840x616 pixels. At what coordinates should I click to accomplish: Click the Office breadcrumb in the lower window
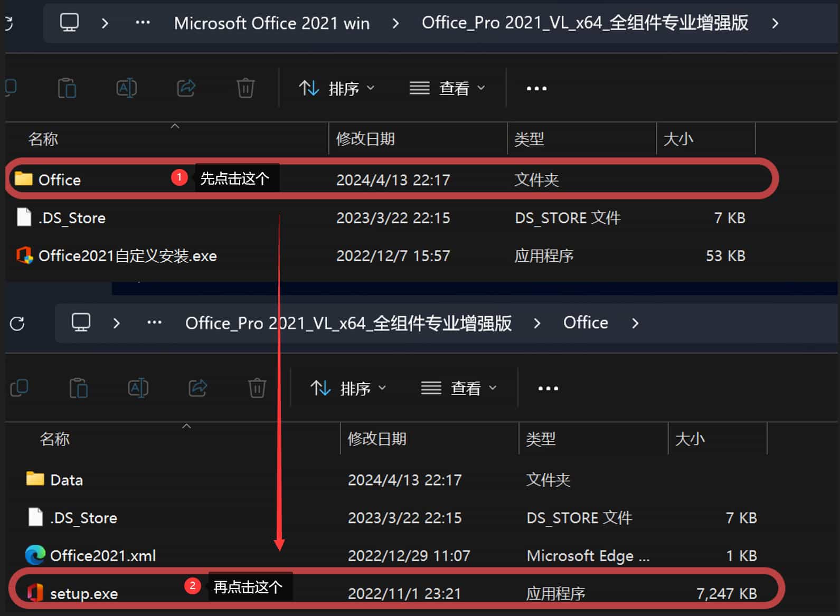586,323
